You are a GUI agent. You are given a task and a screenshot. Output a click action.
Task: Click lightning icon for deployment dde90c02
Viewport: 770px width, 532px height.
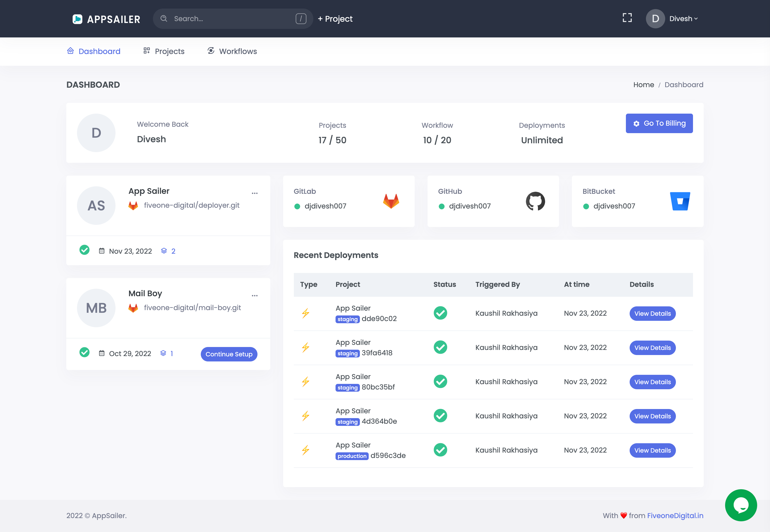tap(305, 313)
